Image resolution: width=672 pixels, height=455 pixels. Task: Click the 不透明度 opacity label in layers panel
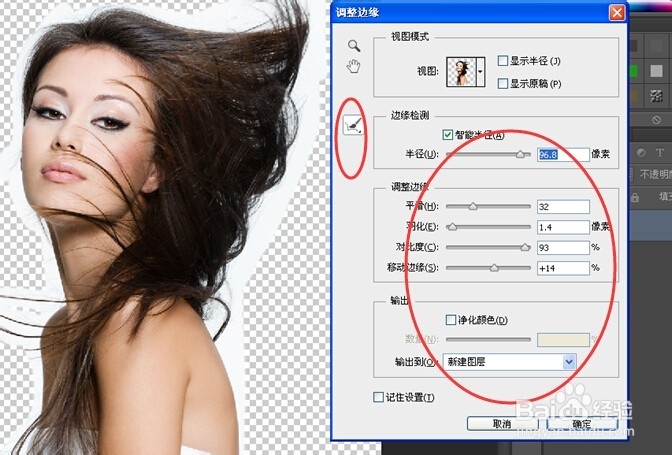(x=656, y=174)
